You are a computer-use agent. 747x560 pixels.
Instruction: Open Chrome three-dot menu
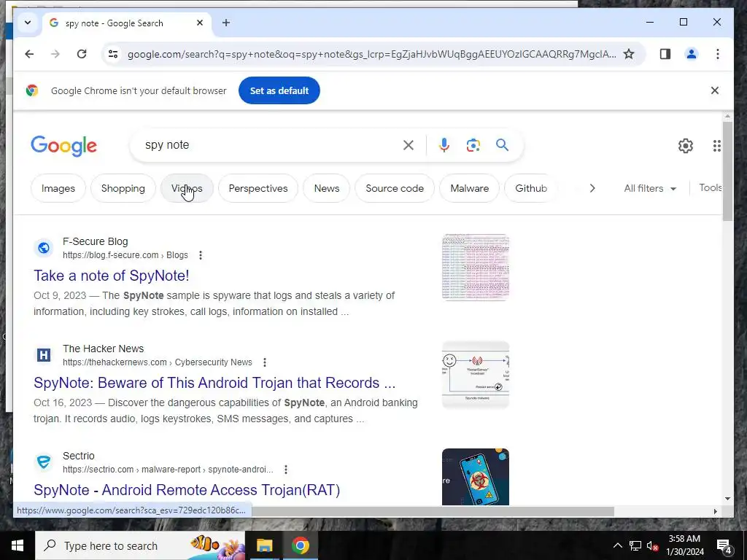[x=718, y=54]
